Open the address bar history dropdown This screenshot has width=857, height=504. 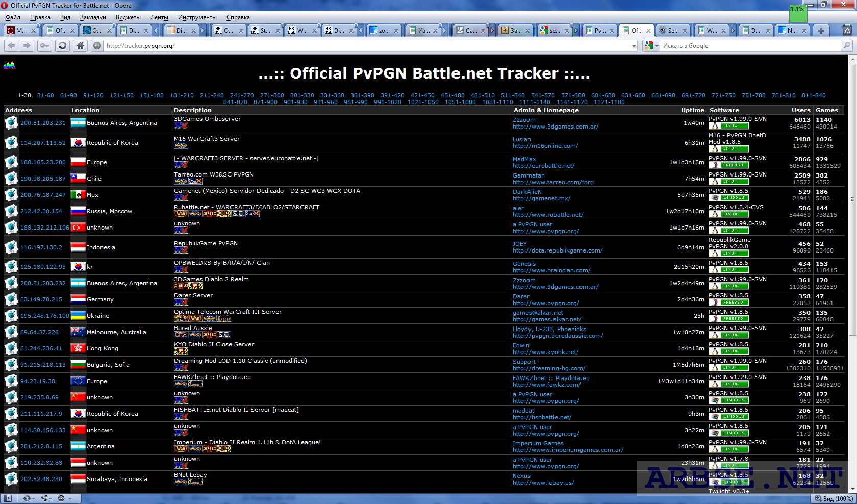pos(634,46)
